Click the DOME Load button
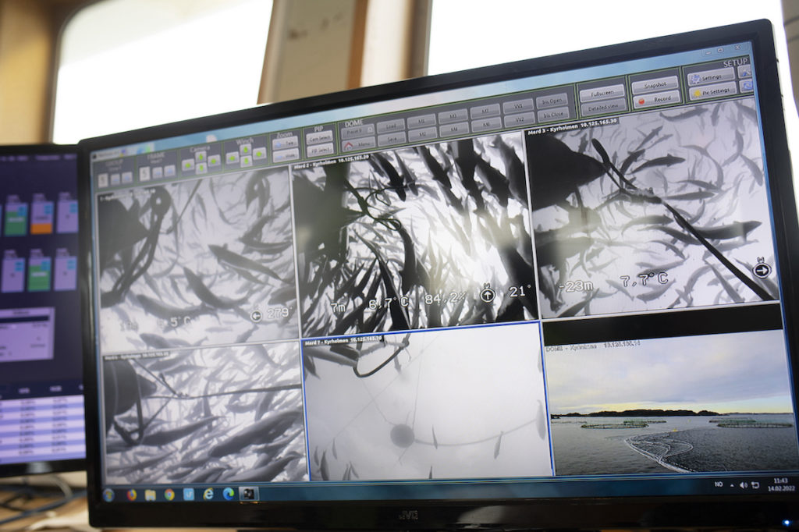 tap(391, 126)
